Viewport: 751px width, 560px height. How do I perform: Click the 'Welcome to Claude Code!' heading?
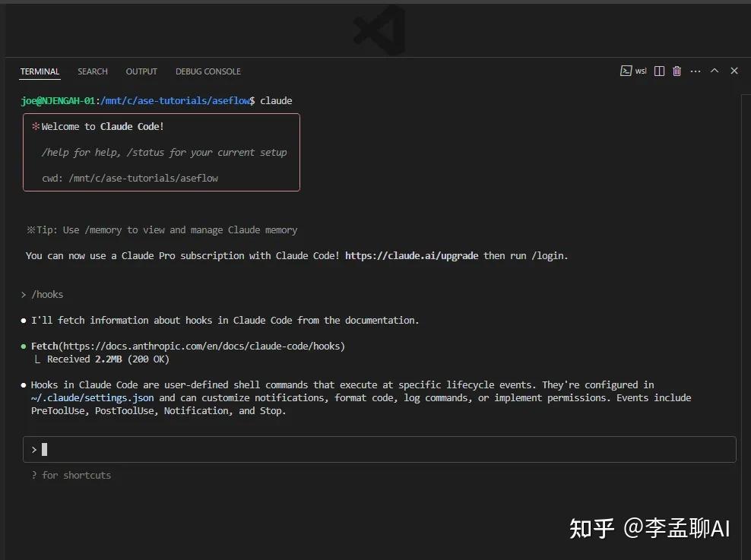point(103,126)
